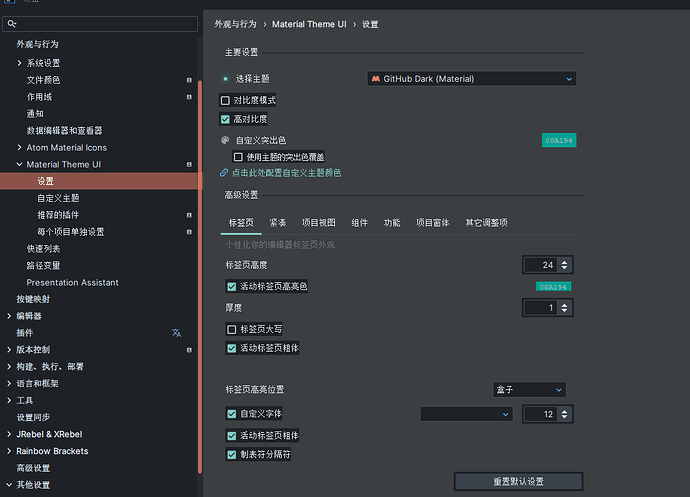
Task: Expand 语言和框架 node
Action: point(9,383)
